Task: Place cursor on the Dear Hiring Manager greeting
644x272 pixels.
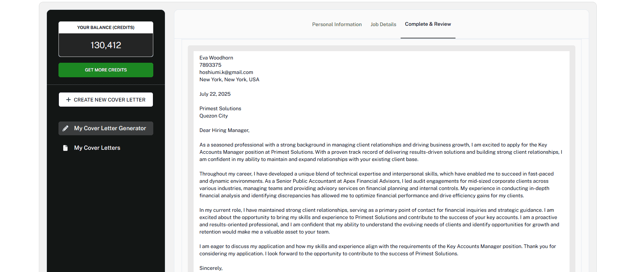Action: [224, 130]
